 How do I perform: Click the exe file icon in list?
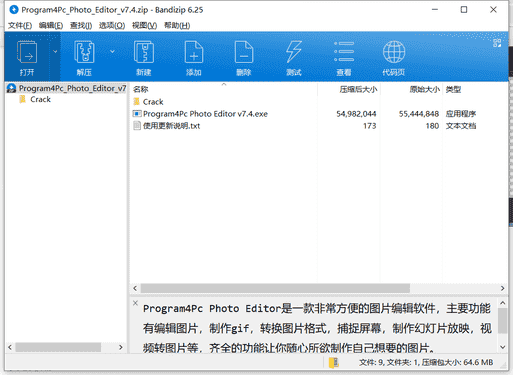point(137,114)
